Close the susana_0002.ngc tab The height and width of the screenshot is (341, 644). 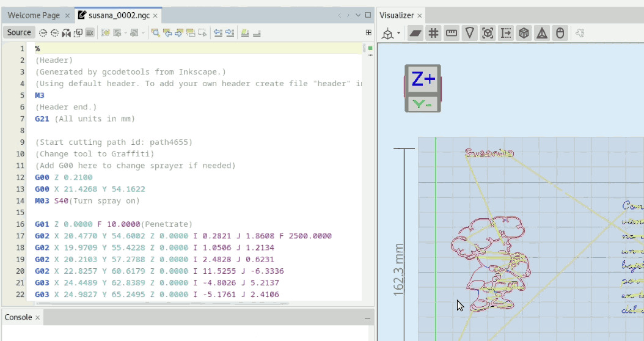[155, 16]
